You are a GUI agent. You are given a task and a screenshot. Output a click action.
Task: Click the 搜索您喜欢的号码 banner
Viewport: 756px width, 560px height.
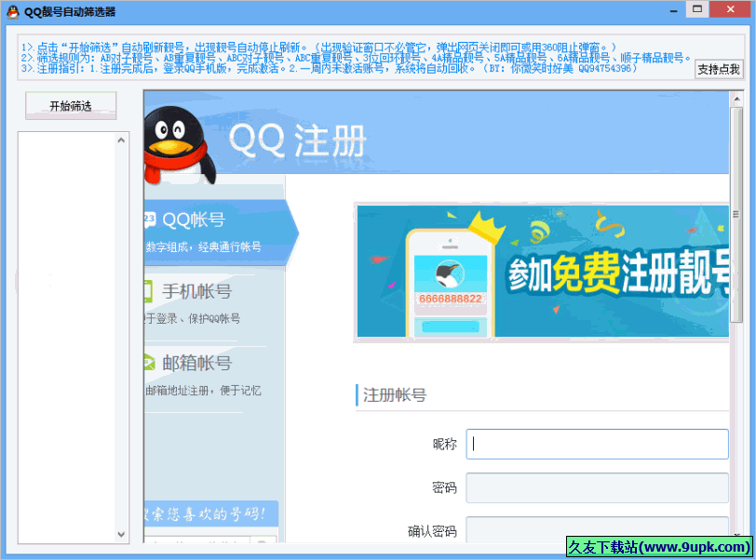coord(211,513)
